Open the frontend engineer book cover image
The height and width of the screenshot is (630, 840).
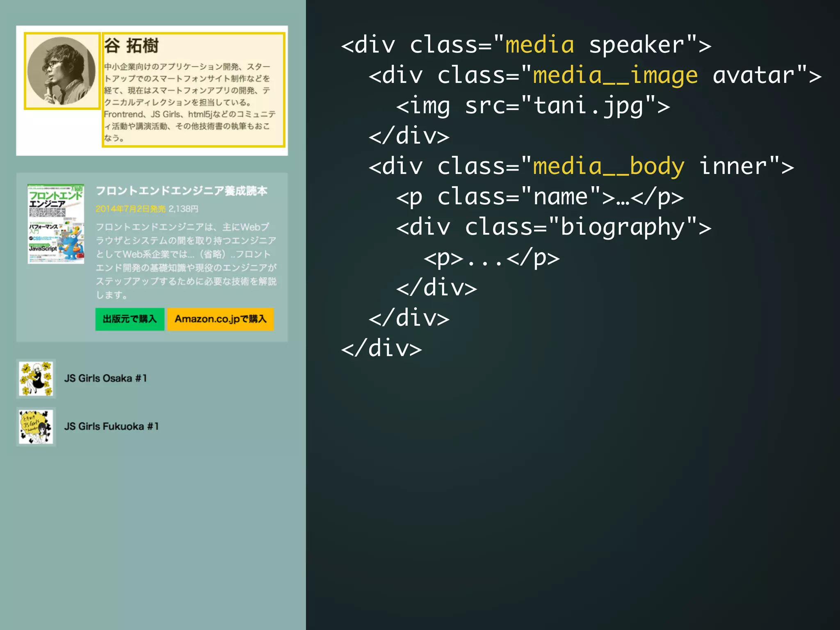pyautogui.click(x=56, y=224)
